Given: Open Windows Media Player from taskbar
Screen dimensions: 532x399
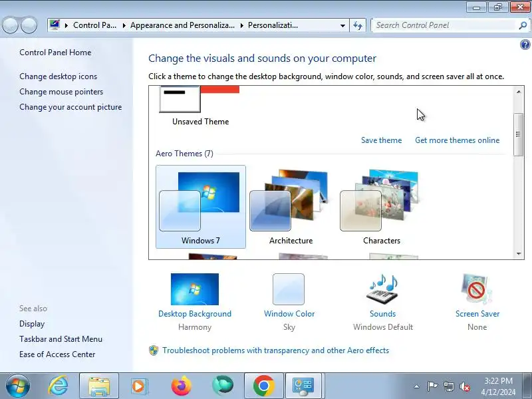Looking at the screenshot, I should point(139,386).
